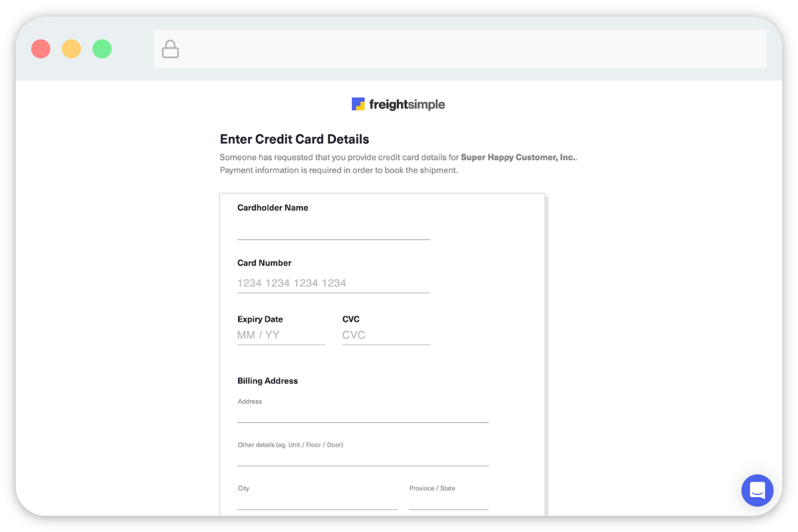Click the freightsimple wordmark text
This screenshot has height=532, width=798.
(x=407, y=104)
